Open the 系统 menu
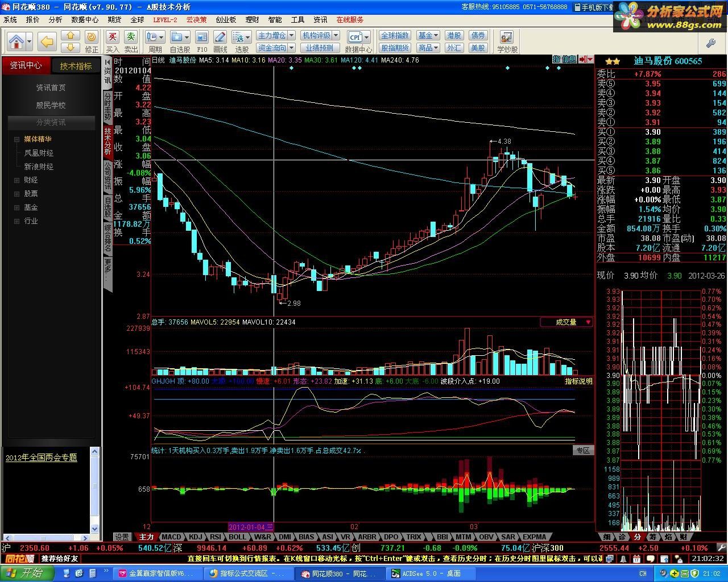 [x=10, y=19]
